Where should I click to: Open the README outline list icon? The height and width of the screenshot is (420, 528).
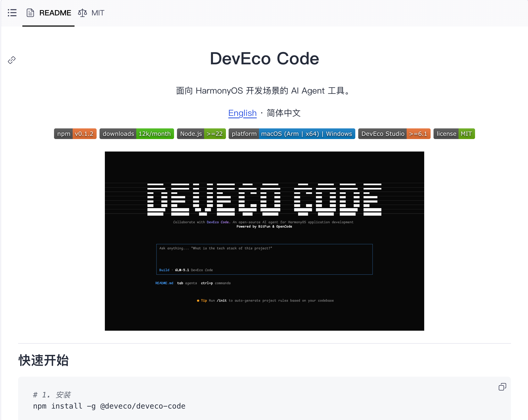[12, 13]
